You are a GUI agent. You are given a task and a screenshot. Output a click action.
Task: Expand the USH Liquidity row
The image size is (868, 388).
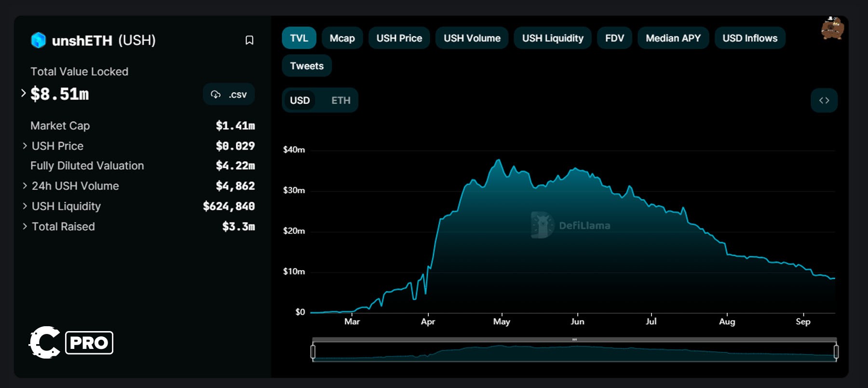(25, 206)
